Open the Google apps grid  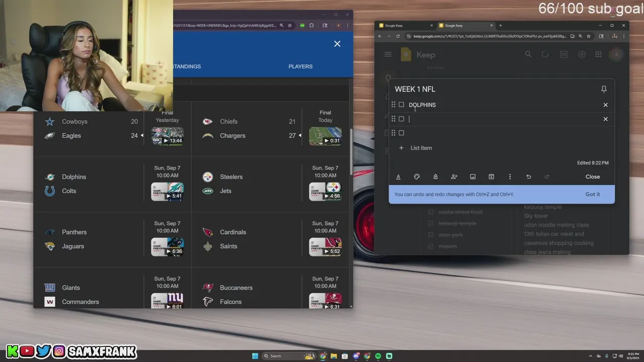coord(598,54)
